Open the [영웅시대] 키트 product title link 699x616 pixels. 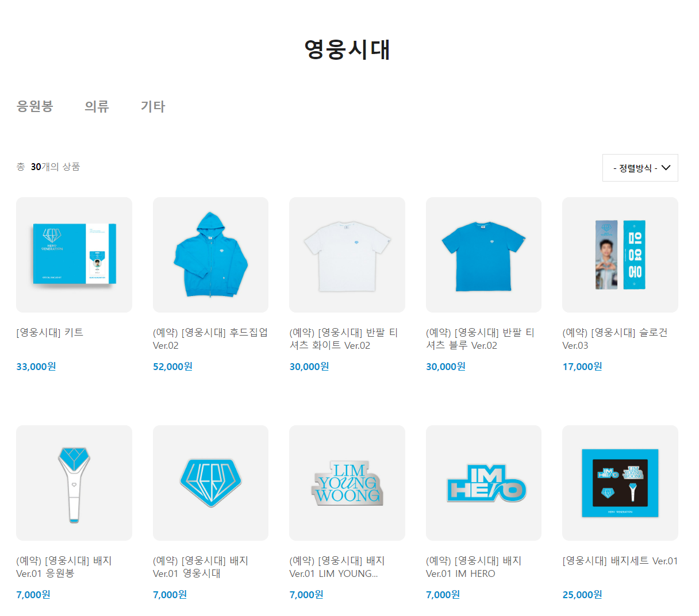click(50, 333)
